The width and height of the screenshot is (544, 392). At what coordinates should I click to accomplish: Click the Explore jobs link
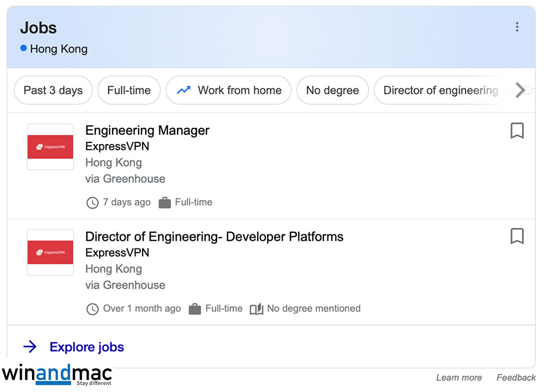point(86,347)
